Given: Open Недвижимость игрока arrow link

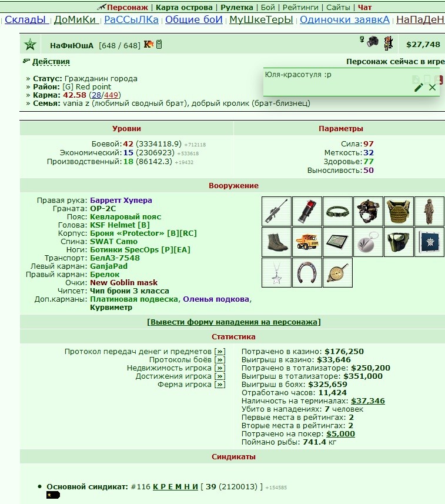Looking at the screenshot, I should [x=220, y=368].
